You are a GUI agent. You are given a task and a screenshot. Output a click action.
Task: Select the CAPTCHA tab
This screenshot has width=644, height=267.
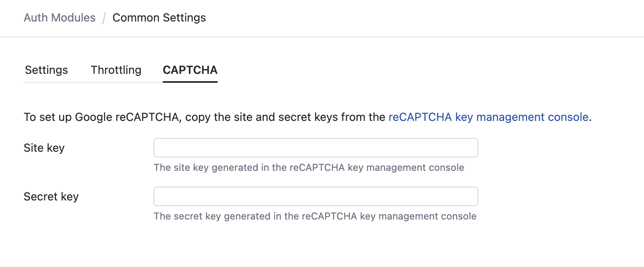point(190,70)
